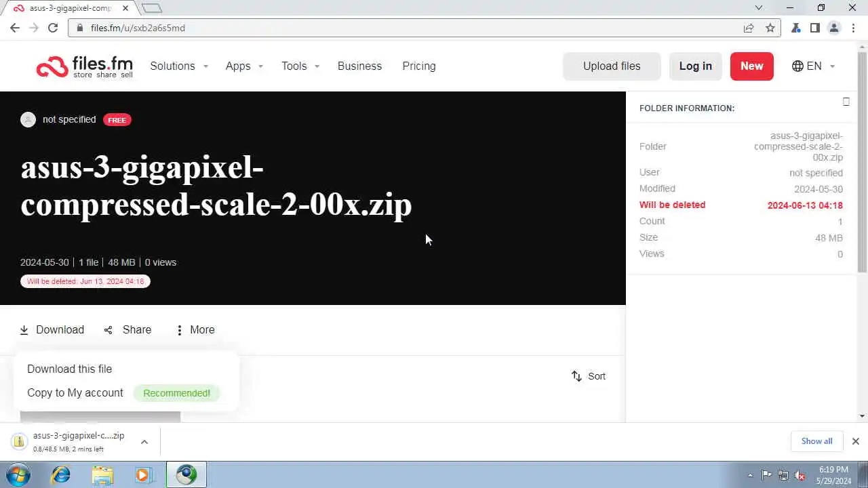Click the Share button
The width and height of the screenshot is (868, 488).
pyautogui.click(x=127, y=330)
